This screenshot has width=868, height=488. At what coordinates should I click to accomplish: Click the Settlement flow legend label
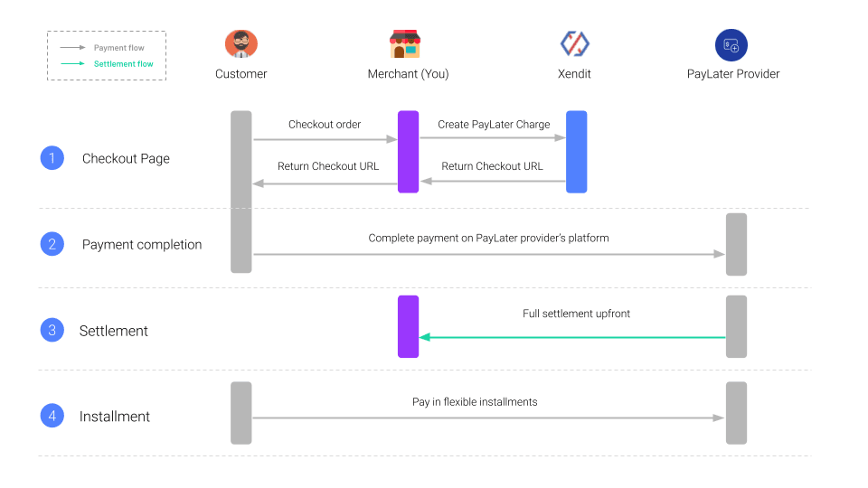point(124,64)
